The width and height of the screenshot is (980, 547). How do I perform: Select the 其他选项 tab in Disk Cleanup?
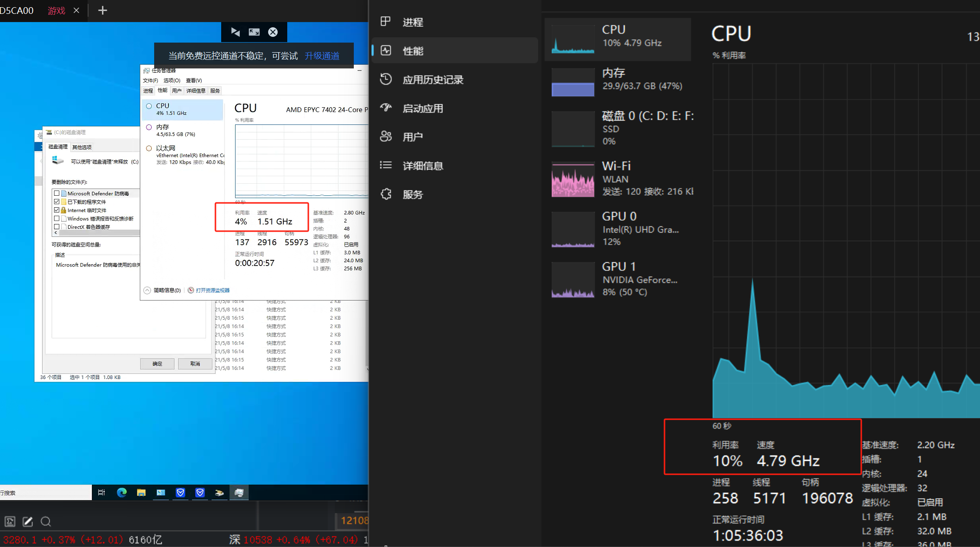point(82,147)
